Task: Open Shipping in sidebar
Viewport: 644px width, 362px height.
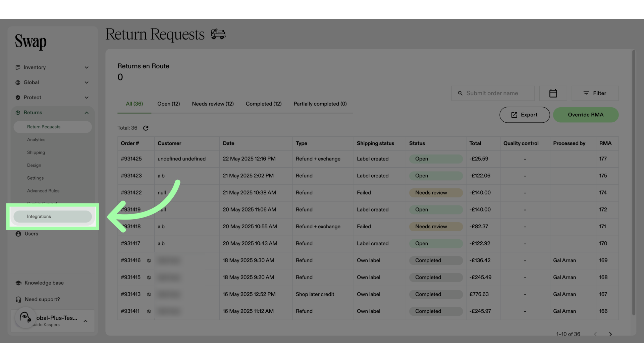Action: click(x=36, y=153)
